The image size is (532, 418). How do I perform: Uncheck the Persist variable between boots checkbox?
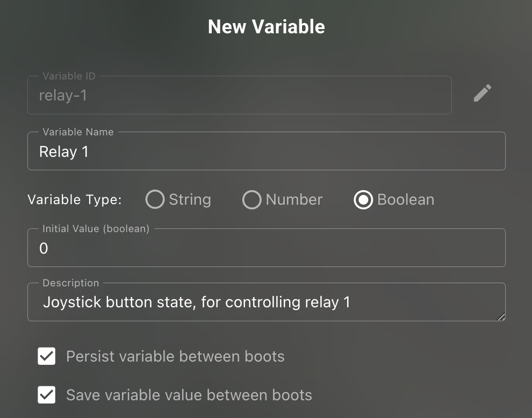click(x=47, y=356)
